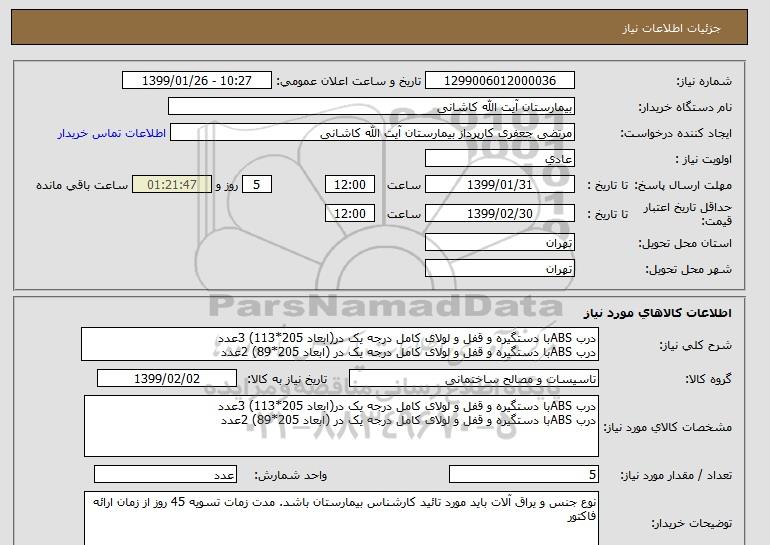
Task: Click price validity time 12:00 field
Action: coord(350,214)
